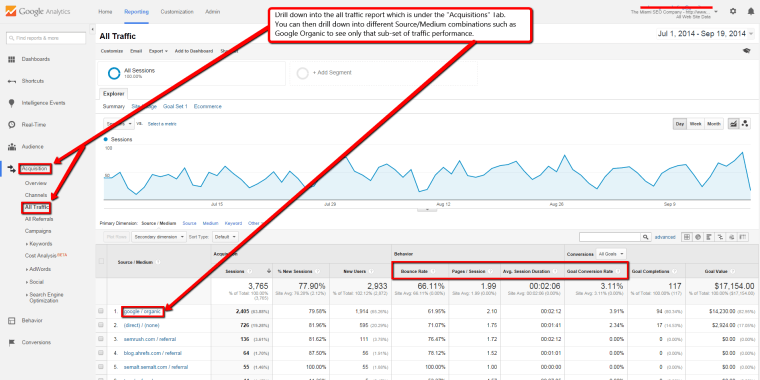Open the Behavior section icon
This screenshot has width=760, height=380.
12,320
